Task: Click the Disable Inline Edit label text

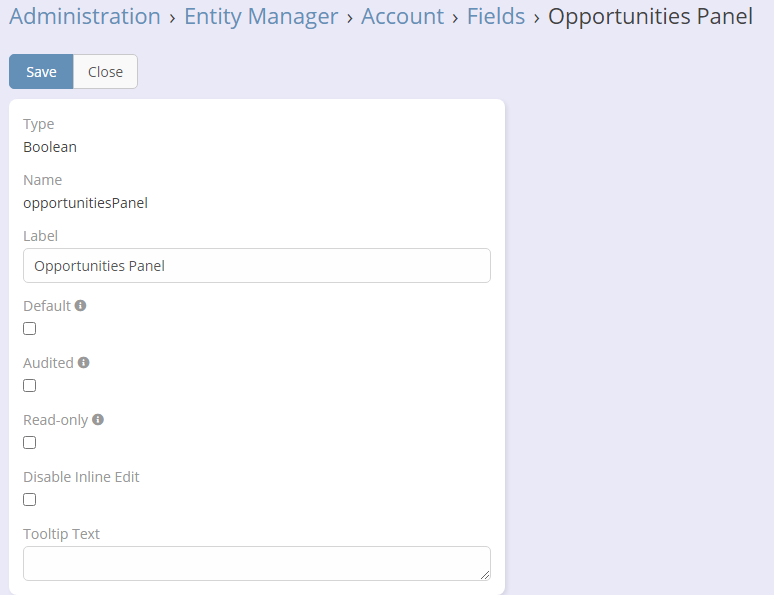Action: coord(81,477)
